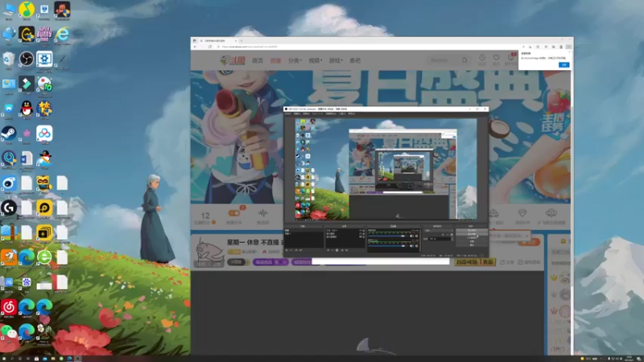Launch Internet Explorer desktop shortcut
644x362 pixels.
coord(62,34)
